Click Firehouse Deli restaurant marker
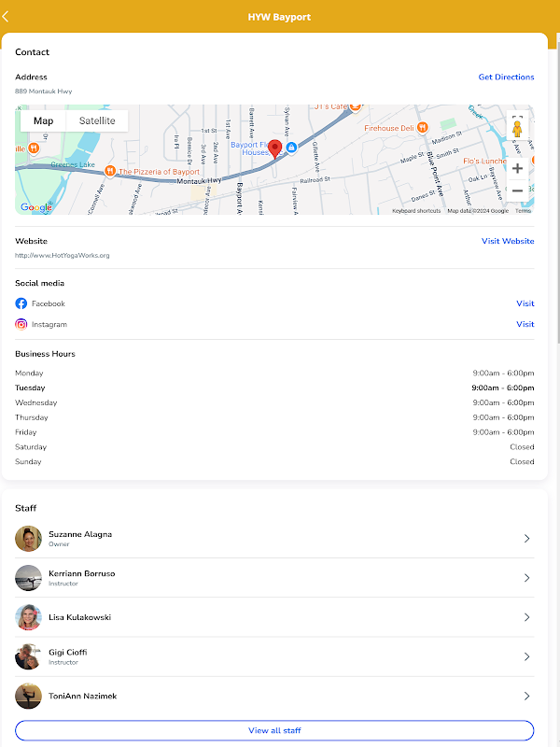 click(422, 128)
